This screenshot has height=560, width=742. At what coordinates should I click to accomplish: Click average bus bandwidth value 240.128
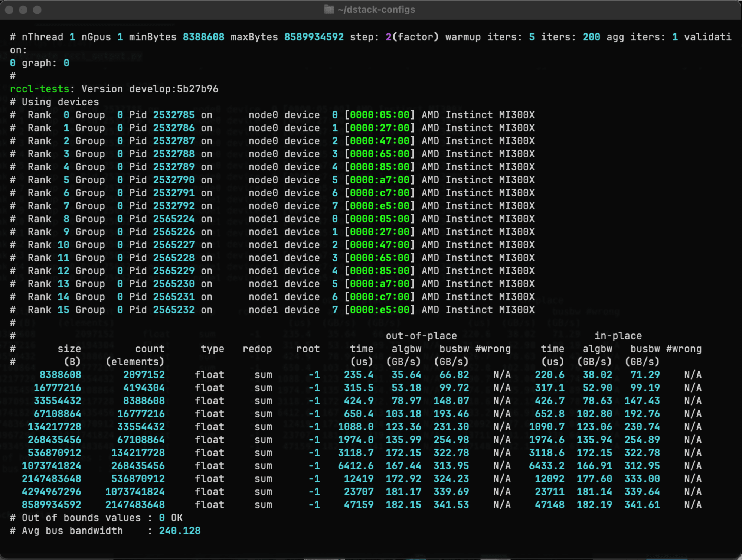180,531
